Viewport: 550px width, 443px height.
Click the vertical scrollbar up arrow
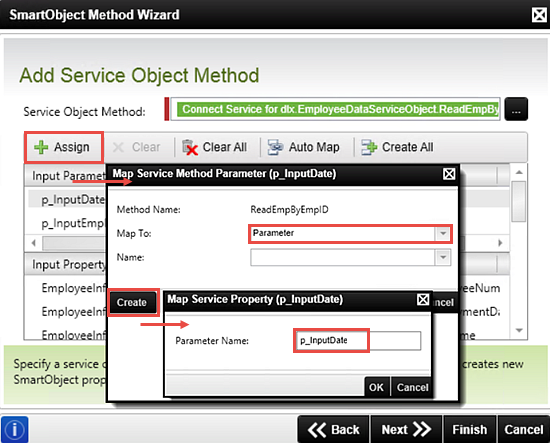click(x=519, y=172)
